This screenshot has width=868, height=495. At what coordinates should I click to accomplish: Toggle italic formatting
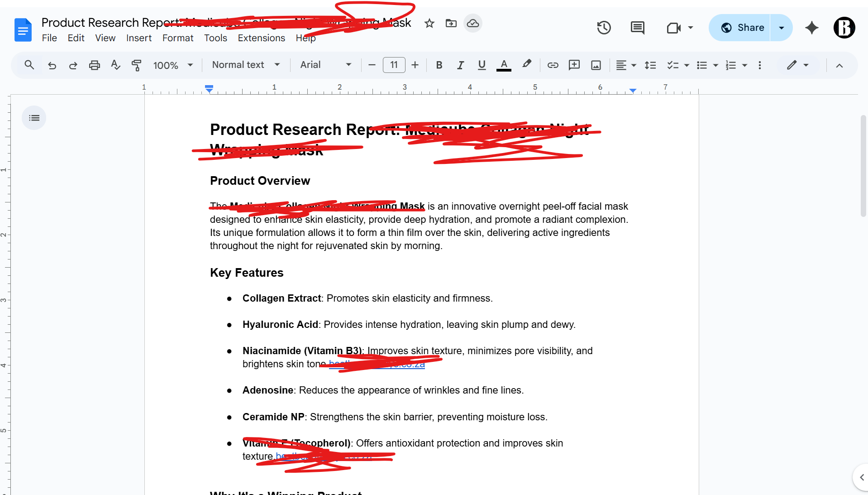pyautogui.click(x=460, y=65)
